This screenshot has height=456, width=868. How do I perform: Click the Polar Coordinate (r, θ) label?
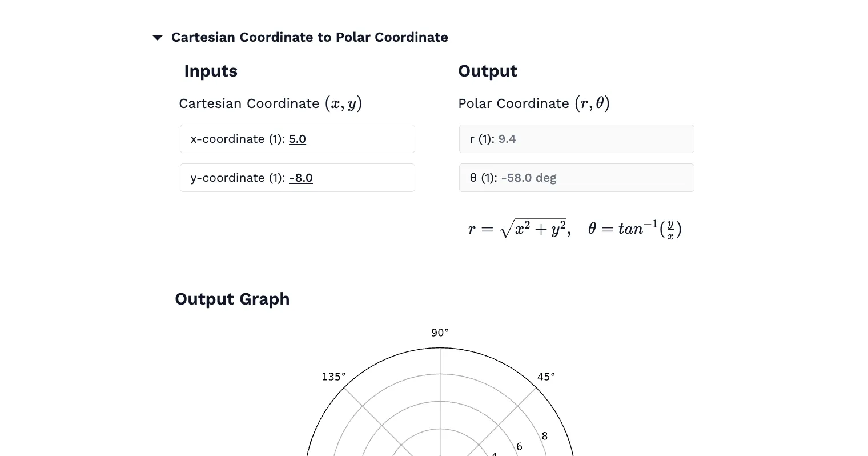[534, 103]
